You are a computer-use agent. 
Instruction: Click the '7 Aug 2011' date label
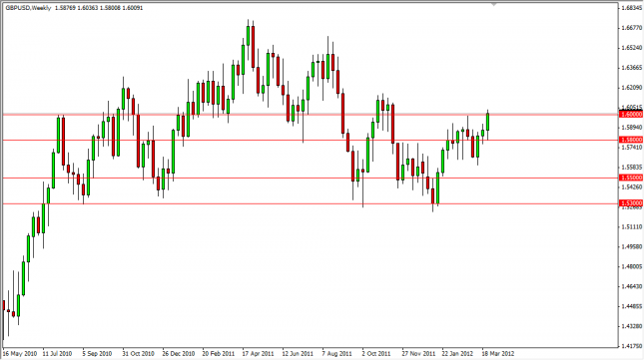[336, 353]
